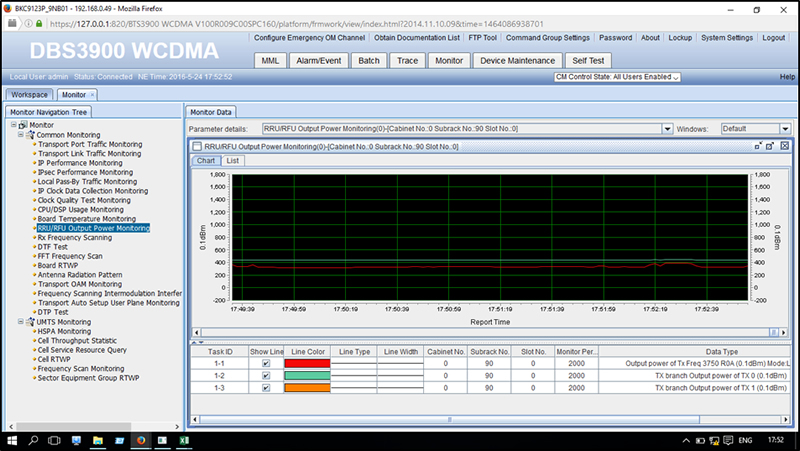
Task: Select the Chart tab
Action: point(206,161)
